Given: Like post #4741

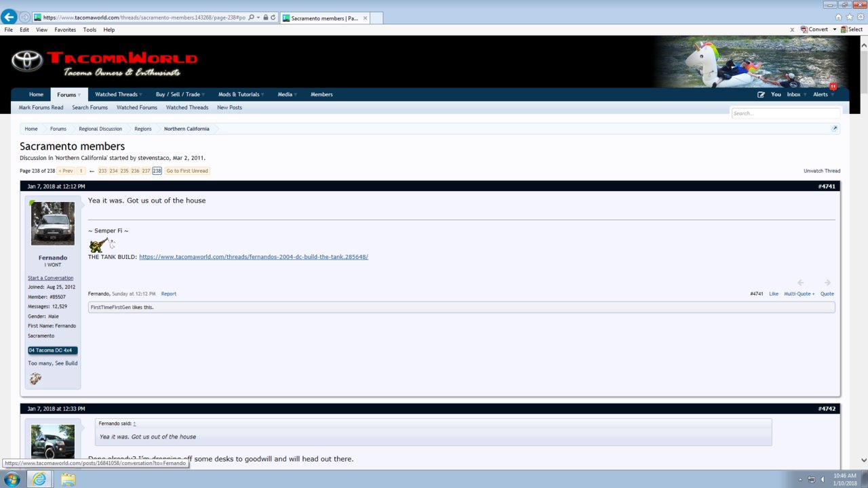Looking at the screenshot, I should tap(774, 293).
